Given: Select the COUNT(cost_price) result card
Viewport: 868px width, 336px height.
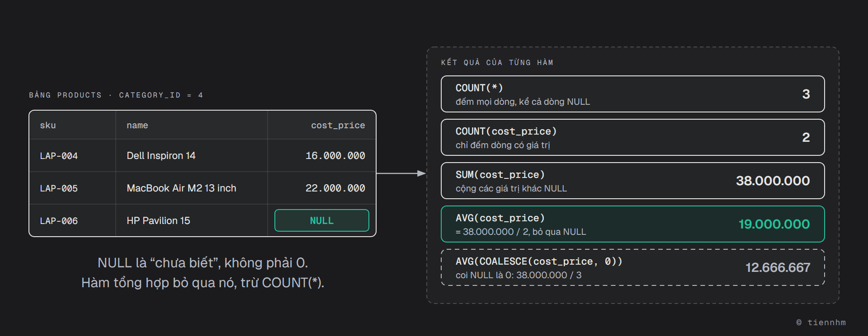Looking at the screenshot, I should point(632,137).
